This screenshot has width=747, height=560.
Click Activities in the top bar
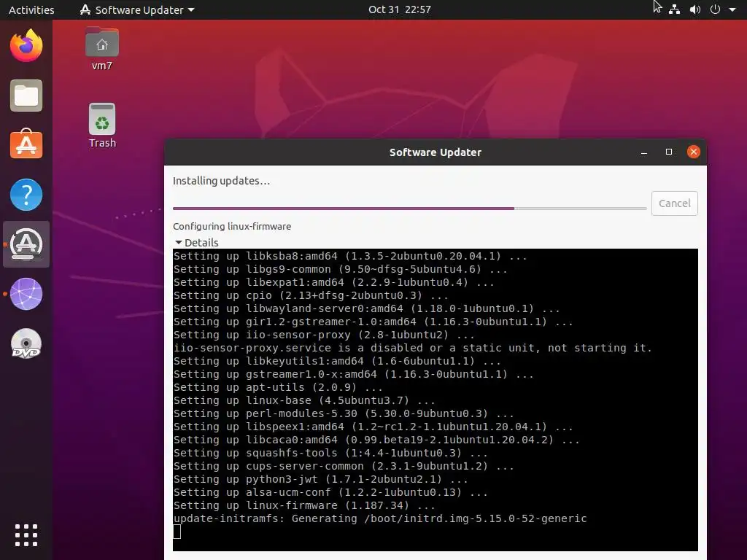31,9
